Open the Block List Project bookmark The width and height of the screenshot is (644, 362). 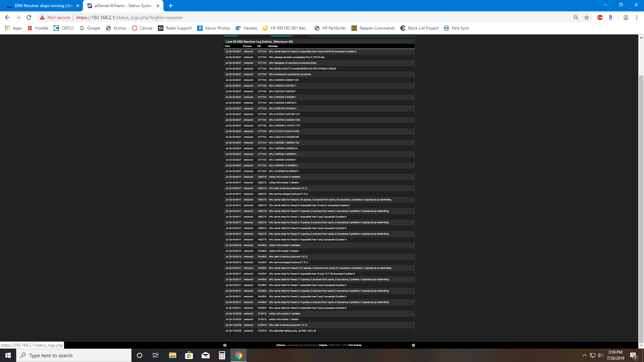419,28
